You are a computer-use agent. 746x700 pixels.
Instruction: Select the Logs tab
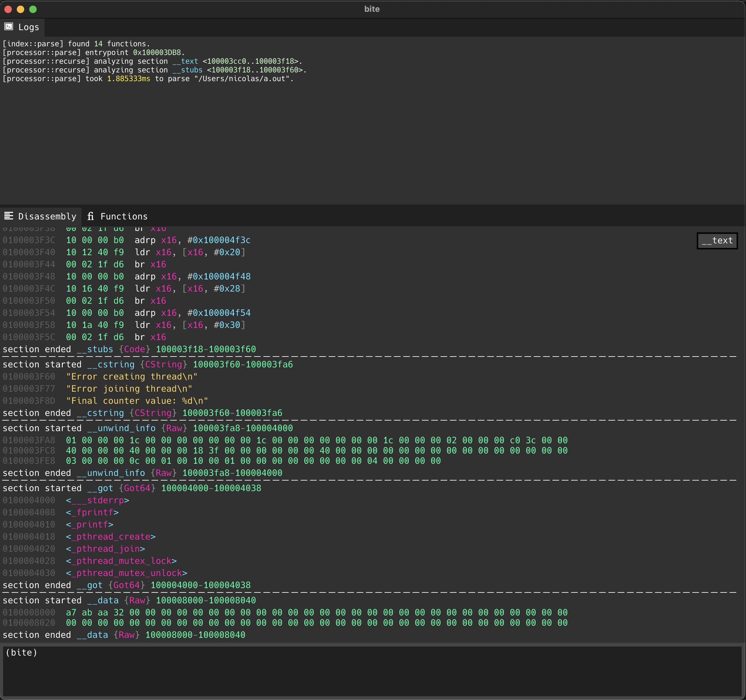pyautogui.click(x=28, y=27)
